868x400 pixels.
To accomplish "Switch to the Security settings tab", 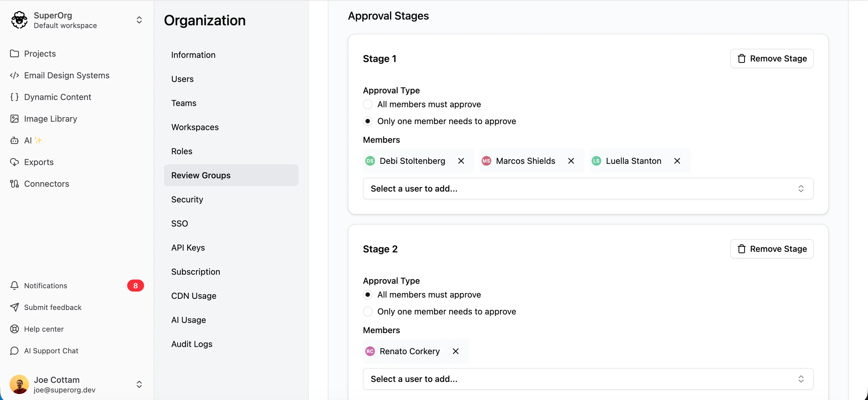I will 187,199.
